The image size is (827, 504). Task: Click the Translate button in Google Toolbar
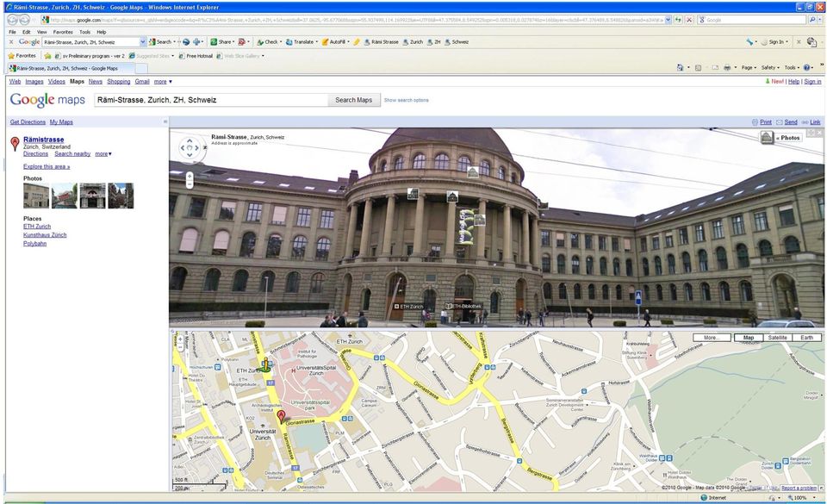(301, 41)
